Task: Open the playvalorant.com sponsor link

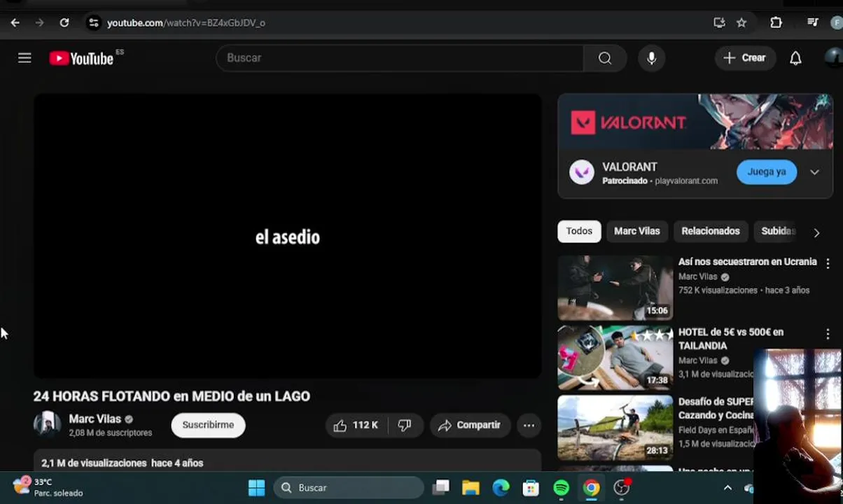Action: point(686,181)
